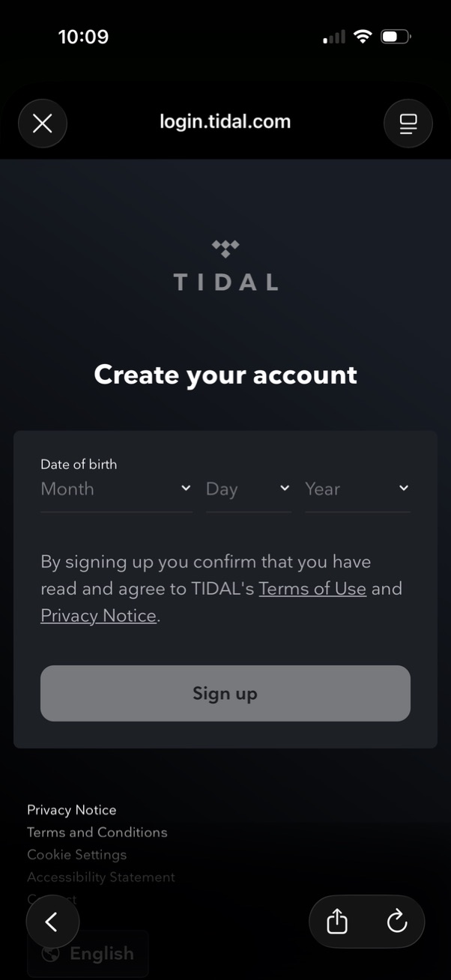
Task: Tap the Wi-Fi indicator in the status bar
Action: coord(363,35)
